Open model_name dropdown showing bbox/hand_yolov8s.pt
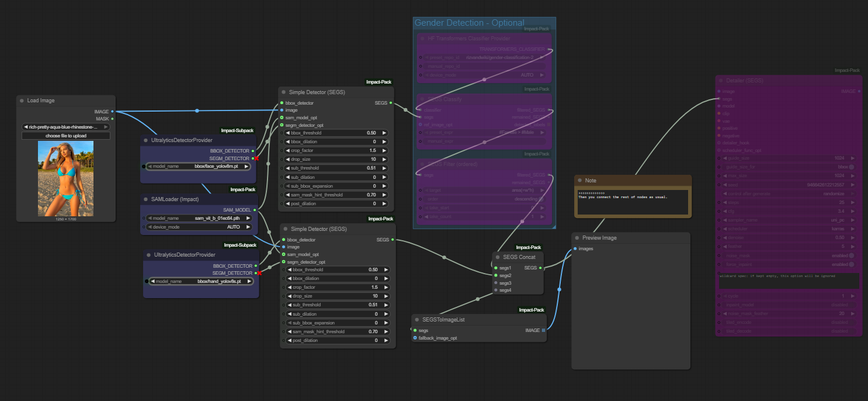The height and width of the screenshot is (401, 868). tap(202, 281)
